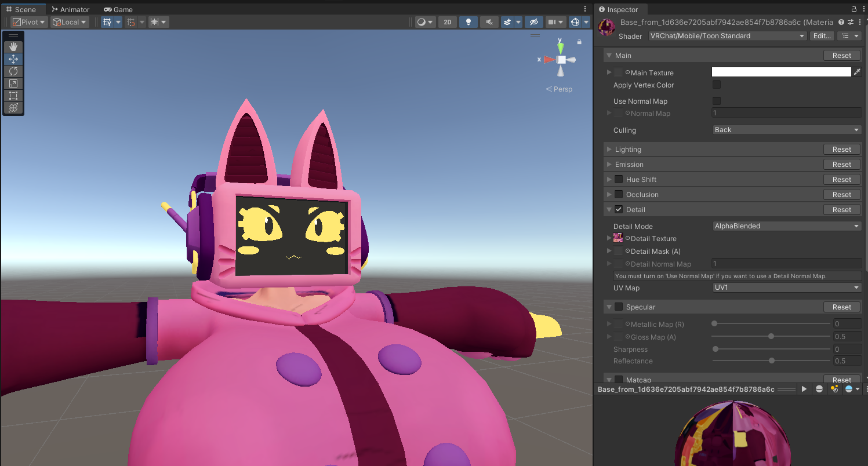Open UV Map dropdown set to UV1
The width and height of the screenshot is (868, 466).
click(787, 287)
